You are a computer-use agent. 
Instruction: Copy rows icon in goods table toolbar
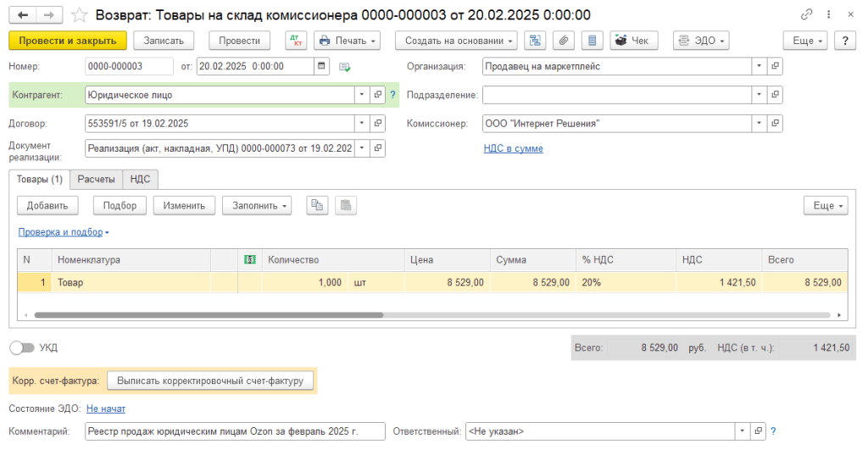[318, 205]
